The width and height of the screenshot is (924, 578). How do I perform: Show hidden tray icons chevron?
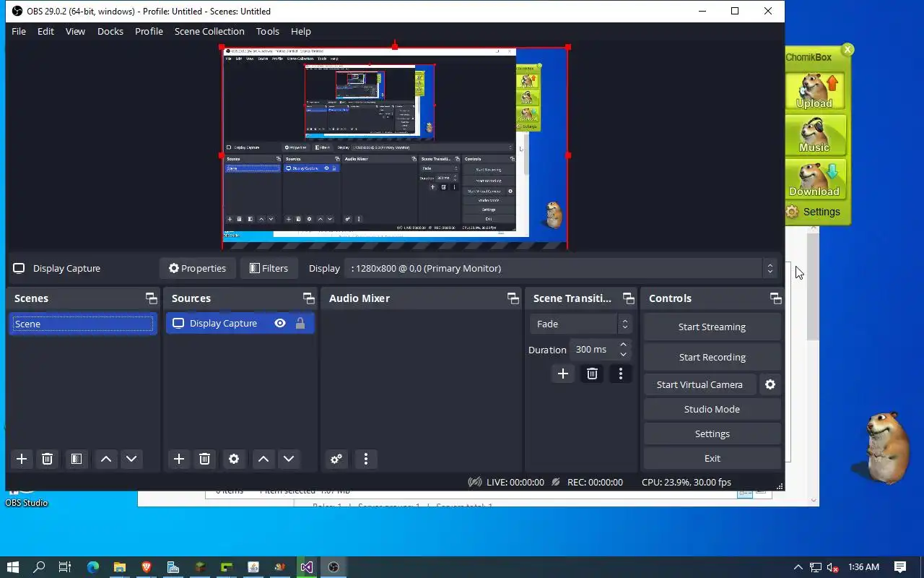pos(798,567)
